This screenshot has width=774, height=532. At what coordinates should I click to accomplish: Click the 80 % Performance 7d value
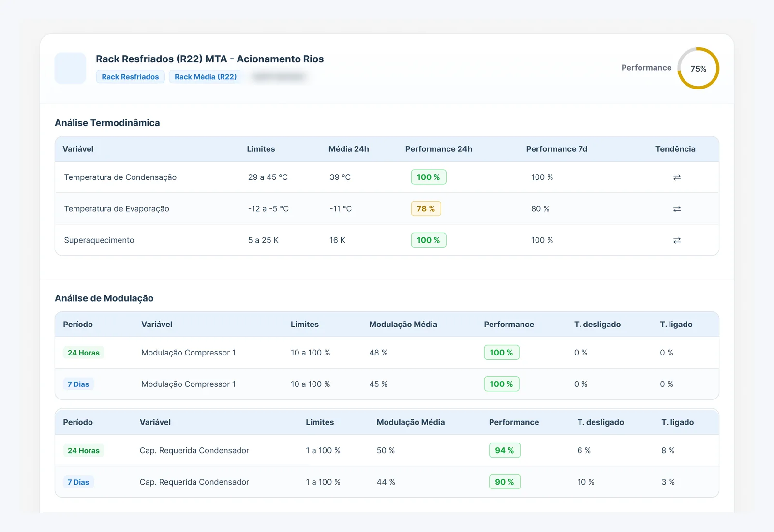pyautogui.click(x=540, y=209)
